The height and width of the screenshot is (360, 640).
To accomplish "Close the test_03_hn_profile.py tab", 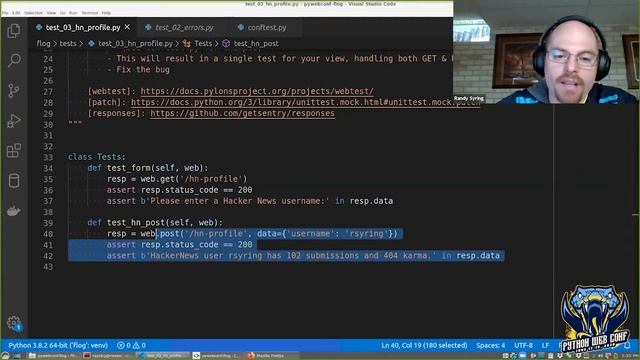I will click(x=127, y=27).
